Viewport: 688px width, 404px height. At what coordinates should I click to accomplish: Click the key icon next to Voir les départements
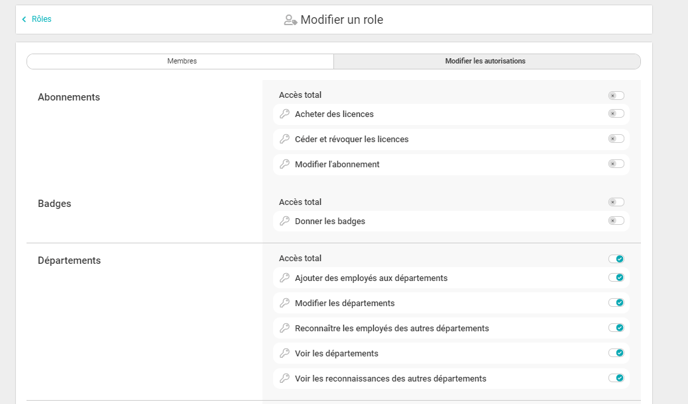click(x=285, y=353)
